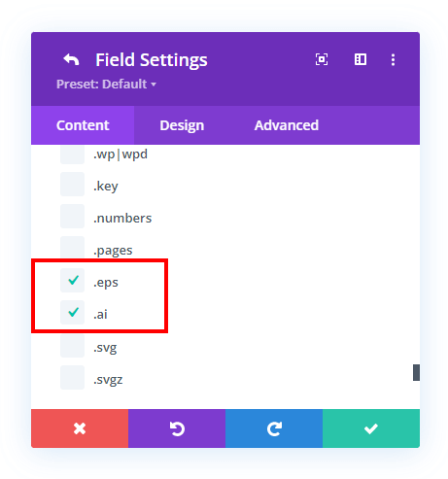Redo the change with blue button
Viewport: 448px width, 479px height.
pyautogui.click(x=274, y=428)
